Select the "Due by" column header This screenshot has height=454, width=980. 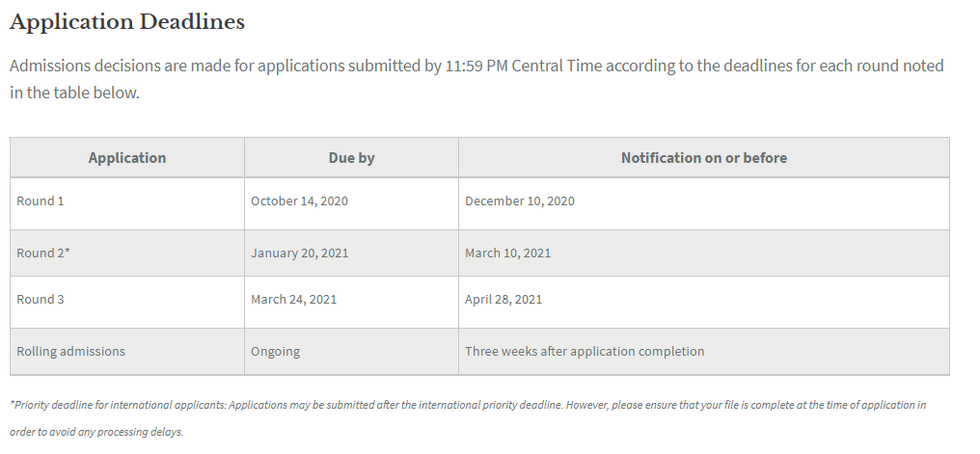[x=351, y=158]
